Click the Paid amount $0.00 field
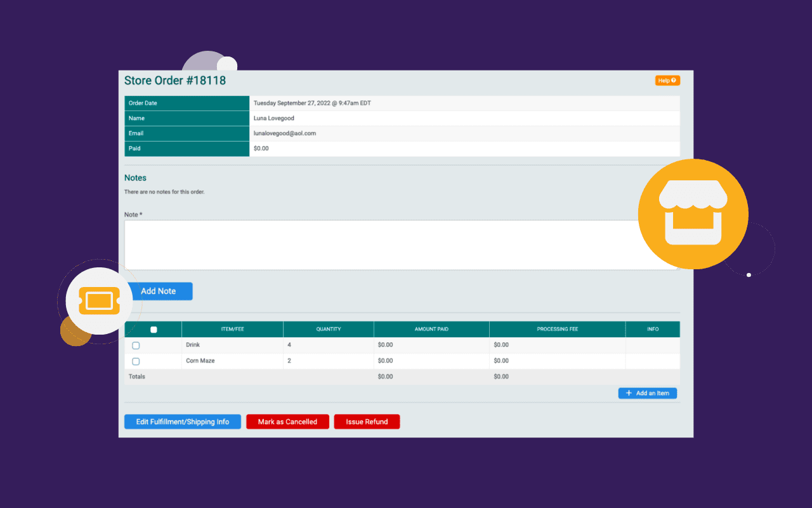The width and height of the screenshot is (812, 508). pyautogui.click(x=261, y=148)
